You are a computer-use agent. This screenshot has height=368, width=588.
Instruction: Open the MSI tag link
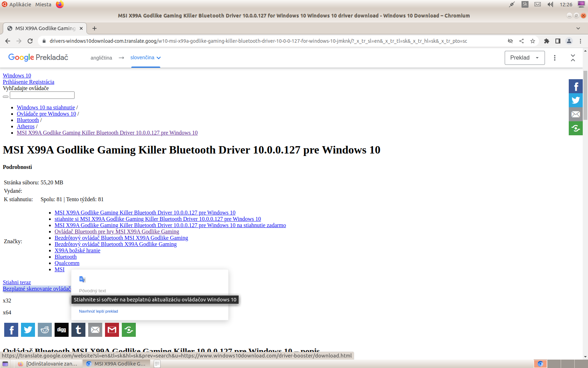pyautogui.click(x=59, y=270)
